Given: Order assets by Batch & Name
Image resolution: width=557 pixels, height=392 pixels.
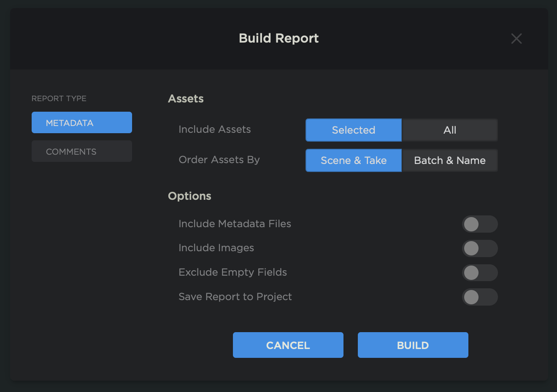Looking at the screenshot, I should coord(449,160).
